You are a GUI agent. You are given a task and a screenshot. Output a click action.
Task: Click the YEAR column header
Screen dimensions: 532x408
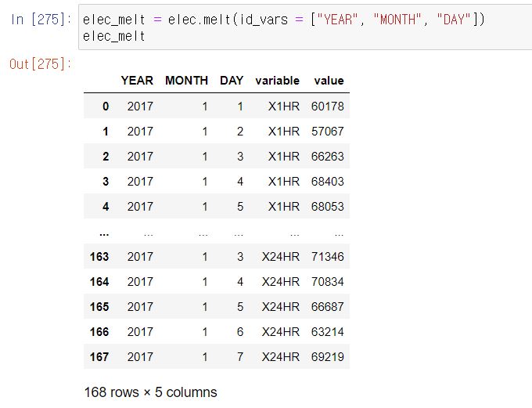137,81
